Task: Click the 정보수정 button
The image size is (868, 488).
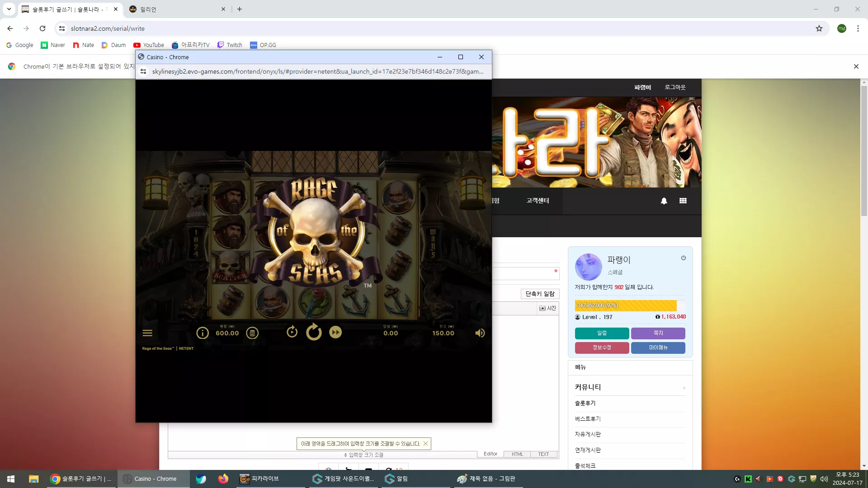Action: click(602, 347)
